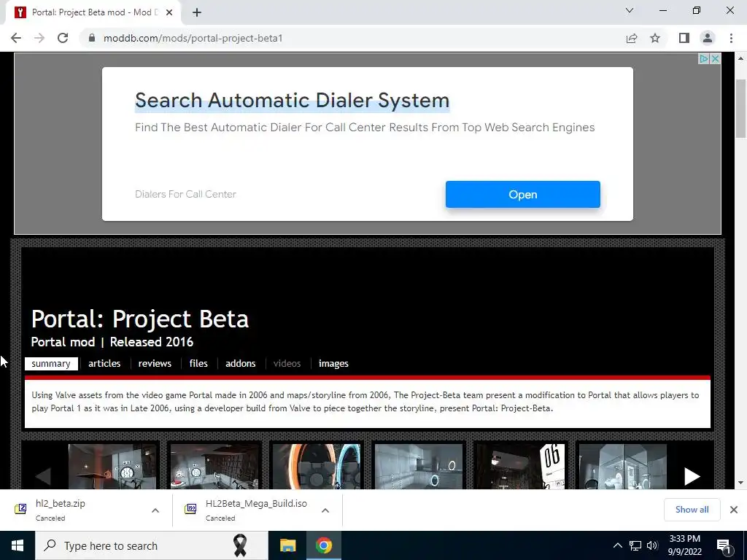Open the Windows Start menu
The height and width of the screenshot is (560, 747).
(x=18, y=545)
